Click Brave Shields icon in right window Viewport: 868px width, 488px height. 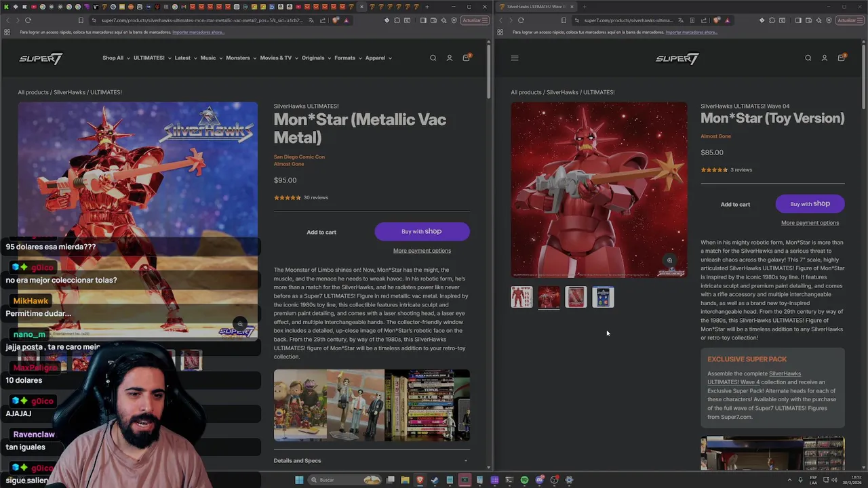pyautogui.click(x=717, y=20)
